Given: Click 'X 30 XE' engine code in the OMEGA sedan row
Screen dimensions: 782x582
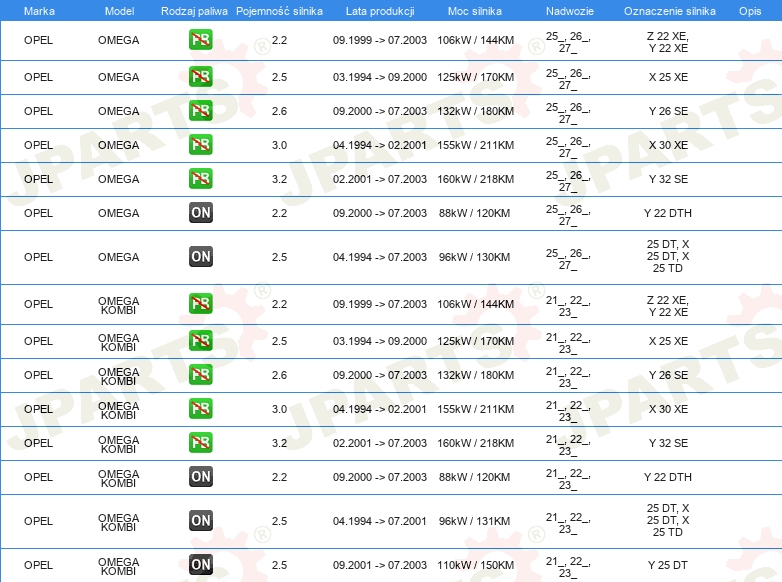Looking at the screenshot, I should tap(668, 145).
